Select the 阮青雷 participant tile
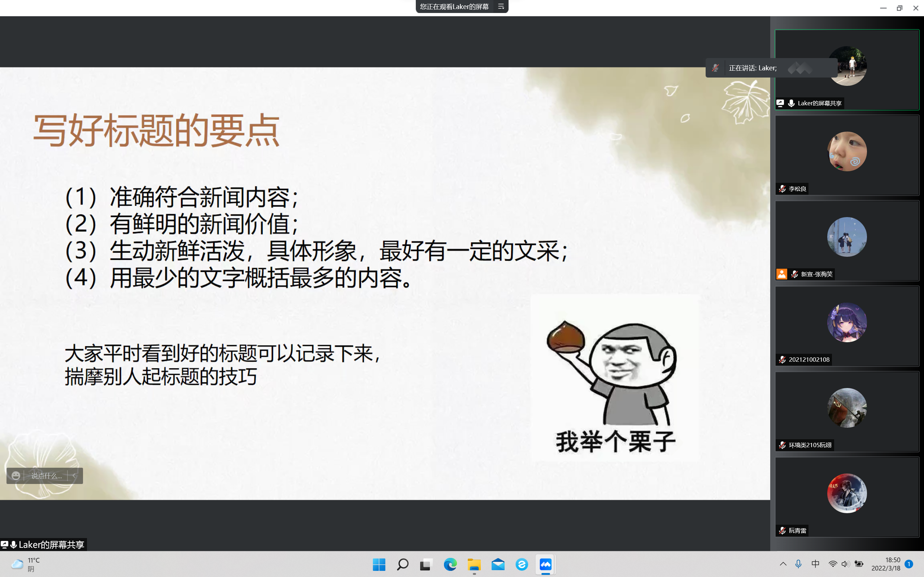The height and width of the screenshot is (577, 924). point(846,497)
